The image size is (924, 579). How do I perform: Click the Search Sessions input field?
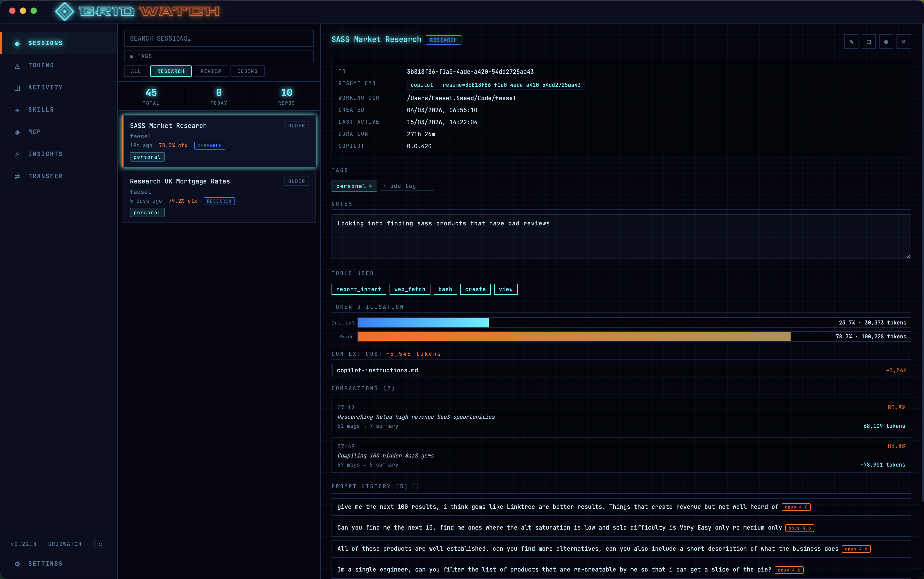click(x=218, y=38)
